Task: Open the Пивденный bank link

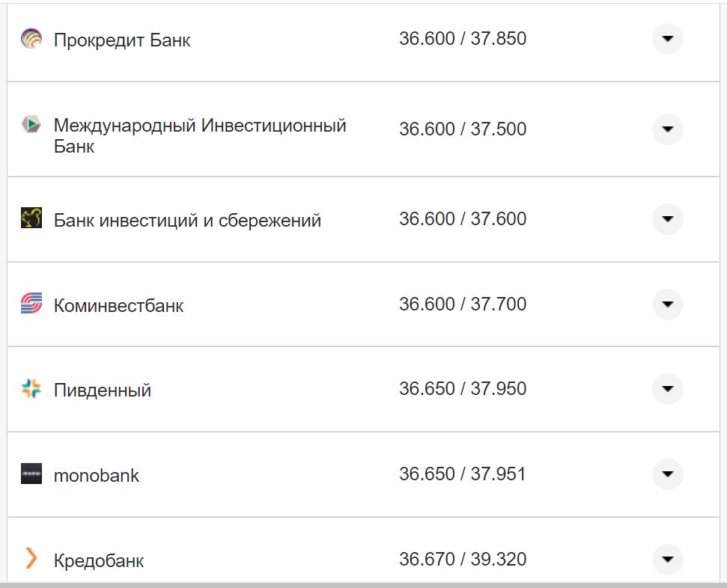Action: point(103,389)
